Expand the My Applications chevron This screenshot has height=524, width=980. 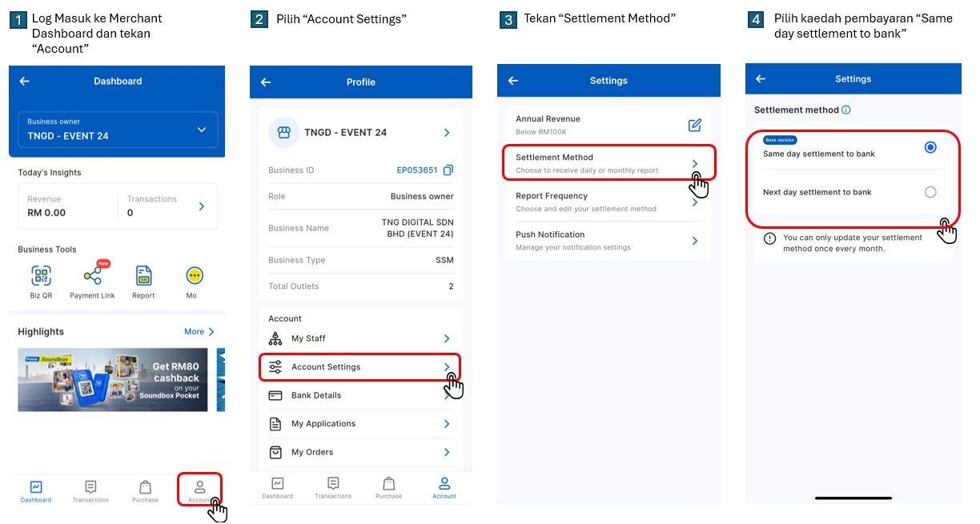[447, 424]
